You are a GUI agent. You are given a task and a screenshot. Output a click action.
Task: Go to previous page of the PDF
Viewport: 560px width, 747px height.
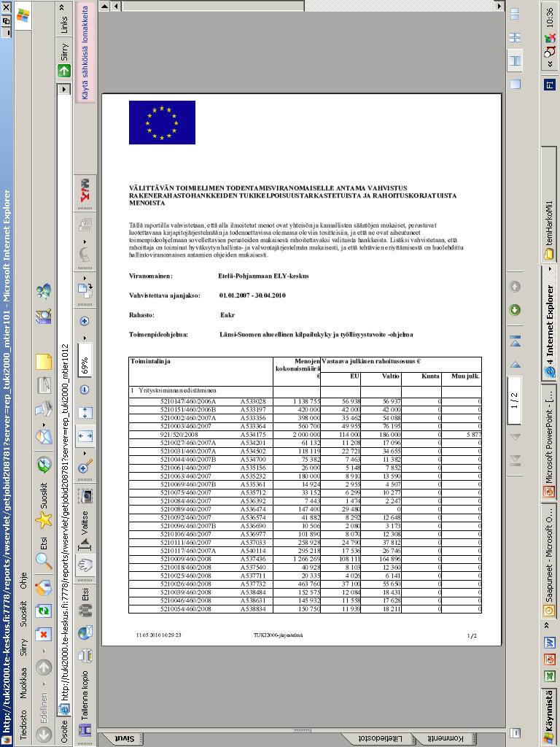(x=516, y=436)
